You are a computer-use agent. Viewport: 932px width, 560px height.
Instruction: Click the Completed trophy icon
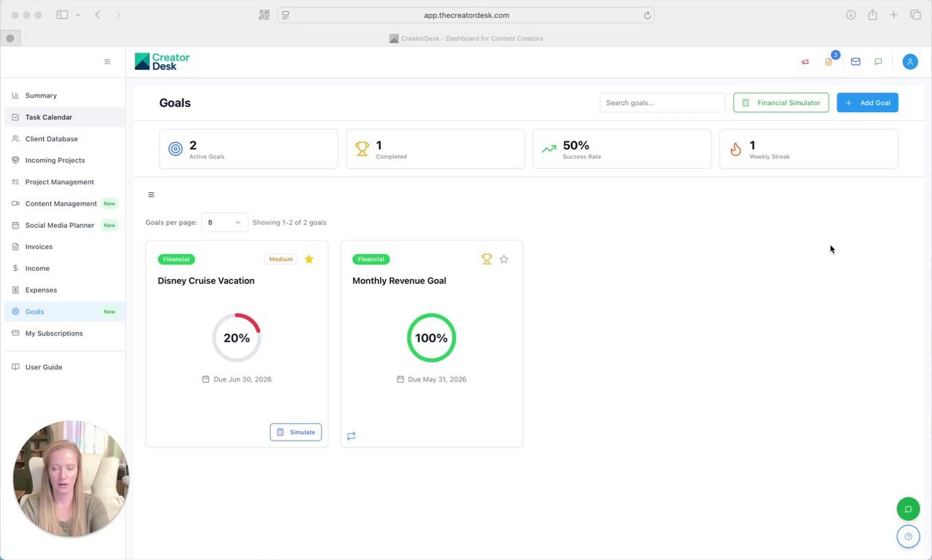362,149
